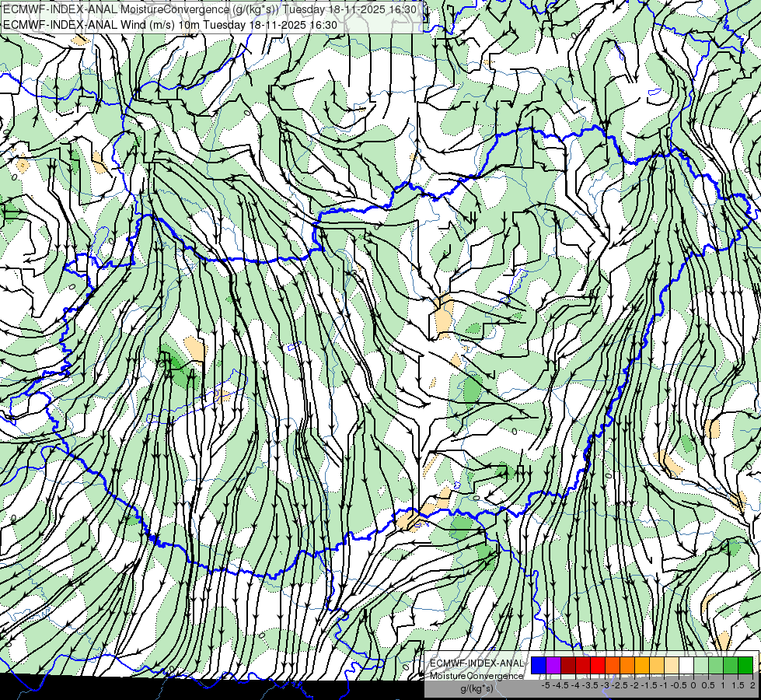Select the purple legend swatch
The width and height of the screenshot is (761, 700).
point(553,665)
